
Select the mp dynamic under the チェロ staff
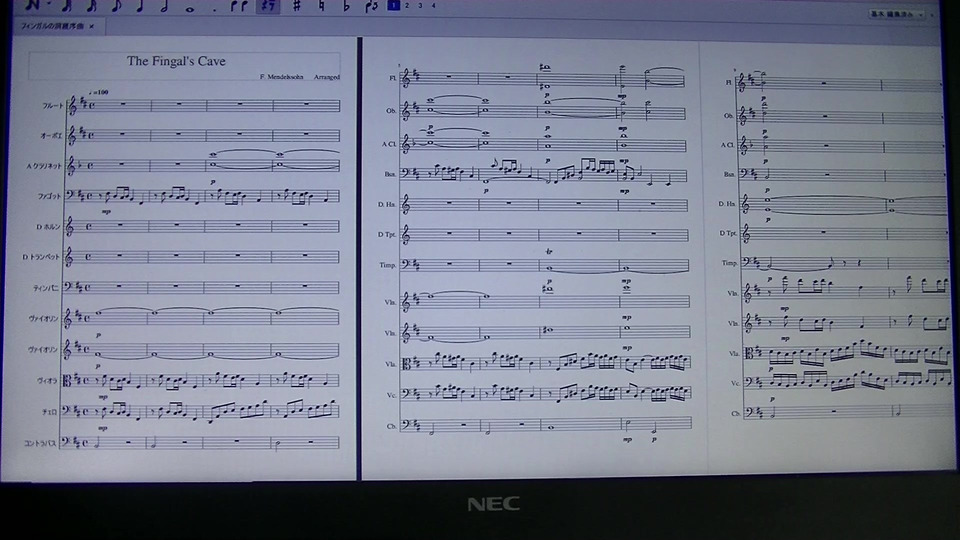pyautogui.click(x=102, y=428)
